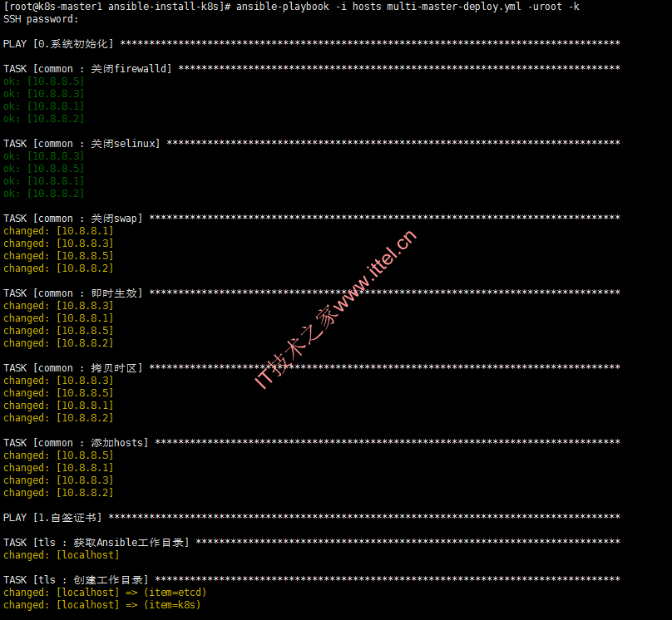Click changed 10.8.8.3 under 即时生效
The width and height of the screenshot is (672, 620).
pos(58,306)
